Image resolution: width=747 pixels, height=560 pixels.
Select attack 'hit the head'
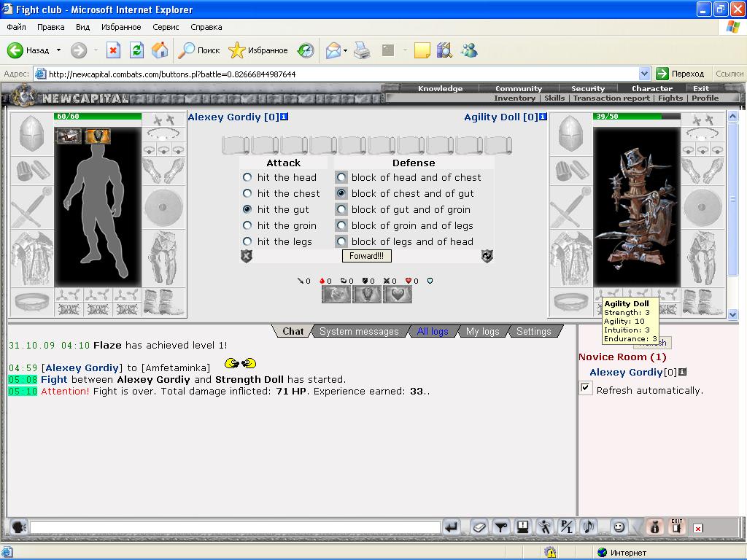pyautogui.click(x=247, y=177)
